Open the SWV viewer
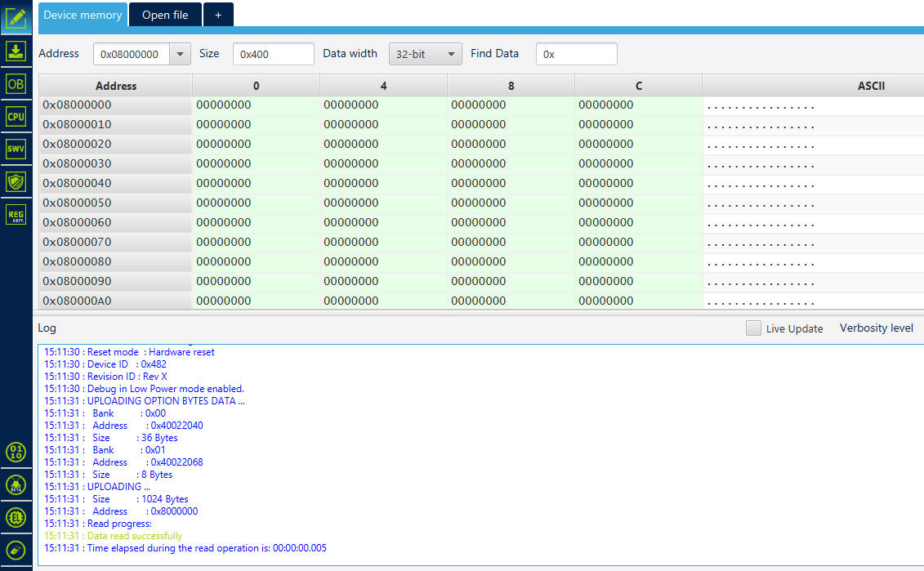The image size is (924, 571). tap(16, 149)
